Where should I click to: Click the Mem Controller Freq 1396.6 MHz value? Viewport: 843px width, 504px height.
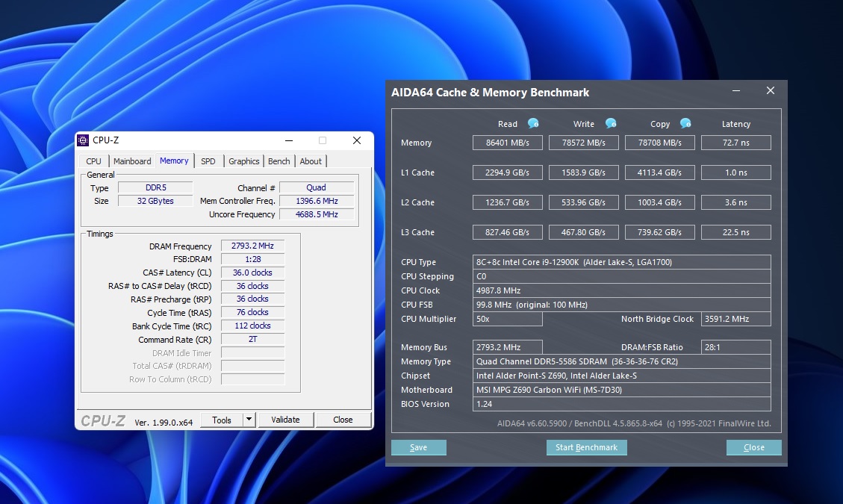click(317, 201)
